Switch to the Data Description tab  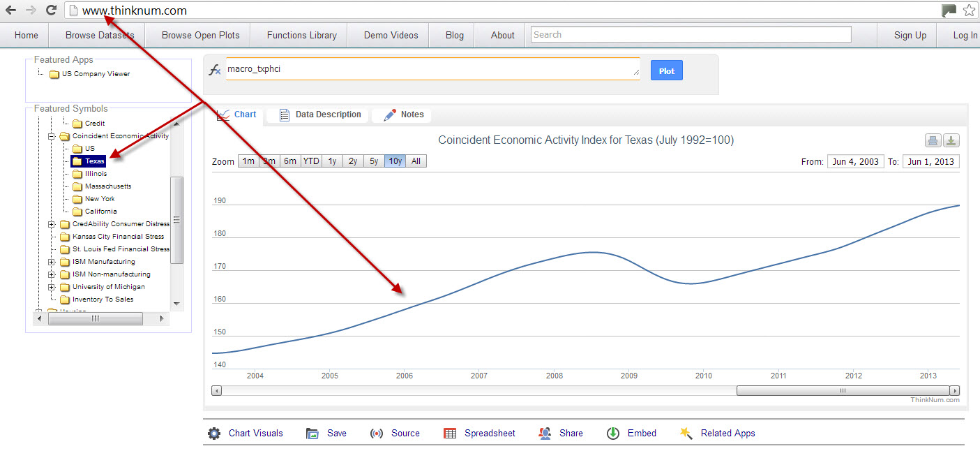pos(320,115)
